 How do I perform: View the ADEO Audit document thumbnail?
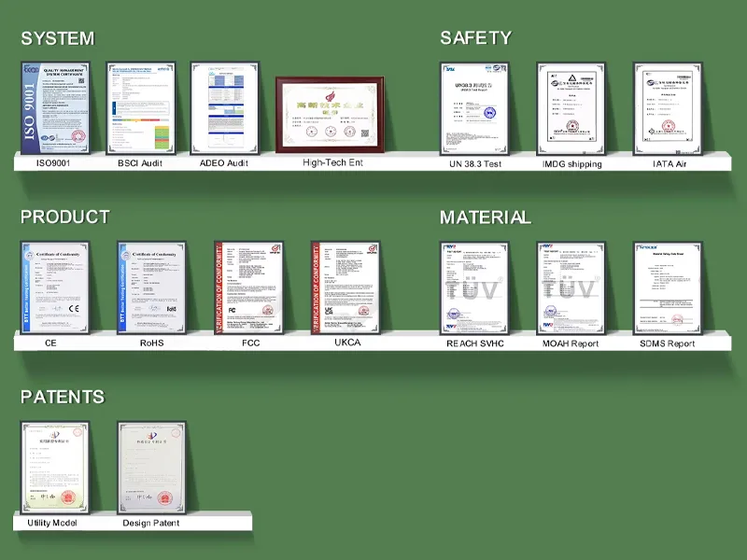click(225, 108)
